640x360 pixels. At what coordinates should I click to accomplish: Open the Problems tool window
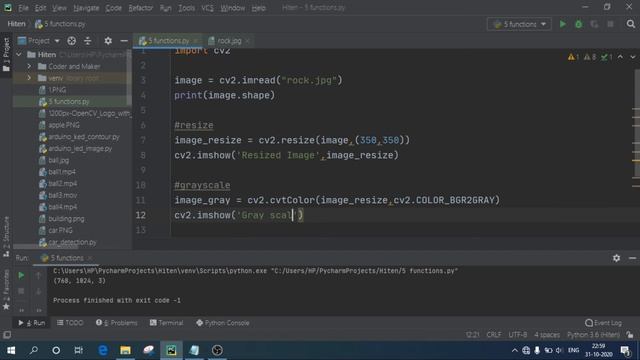coord(117,323)
